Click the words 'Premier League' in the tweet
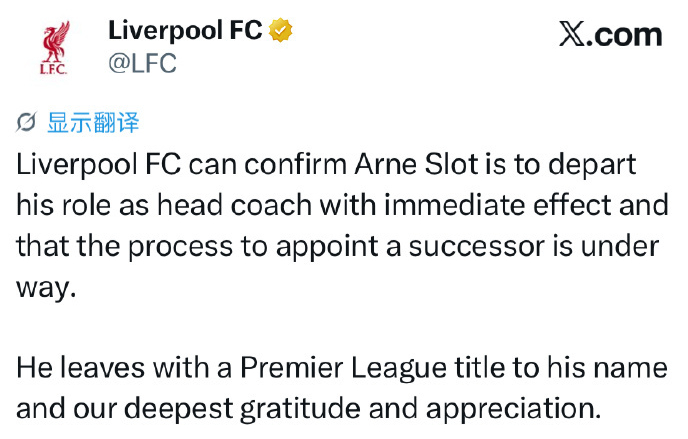Screen dimensions: 688x439 [x=343, y=368]
